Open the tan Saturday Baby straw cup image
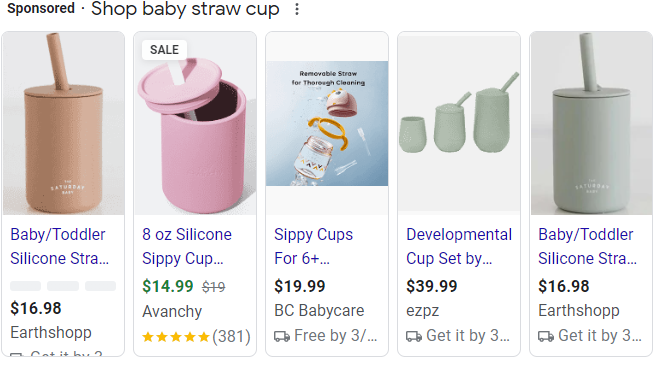This screenshot has height=369, width=659. tap(63, 124)
